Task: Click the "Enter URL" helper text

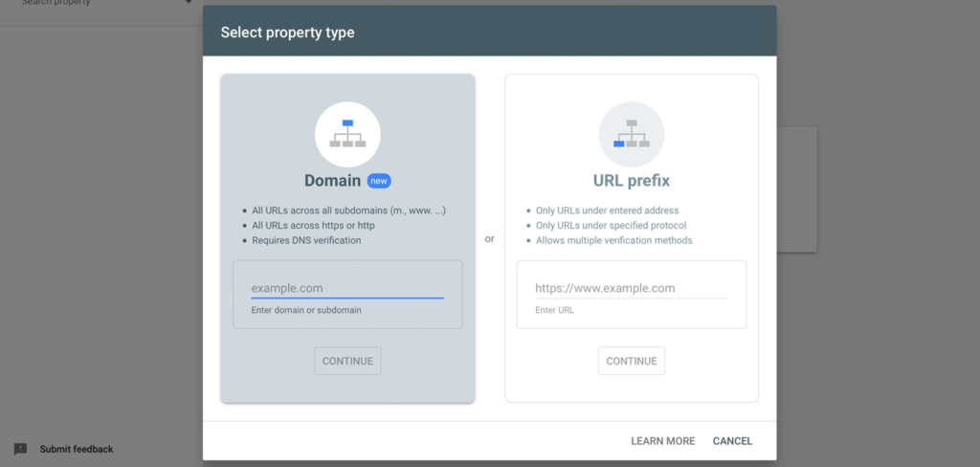Action: [x=554, y=310]
